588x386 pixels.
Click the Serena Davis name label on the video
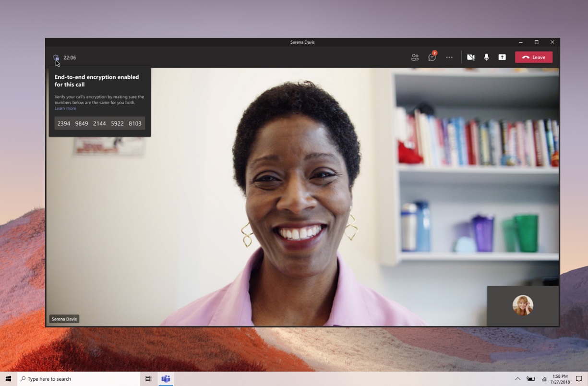coord(64,319)
